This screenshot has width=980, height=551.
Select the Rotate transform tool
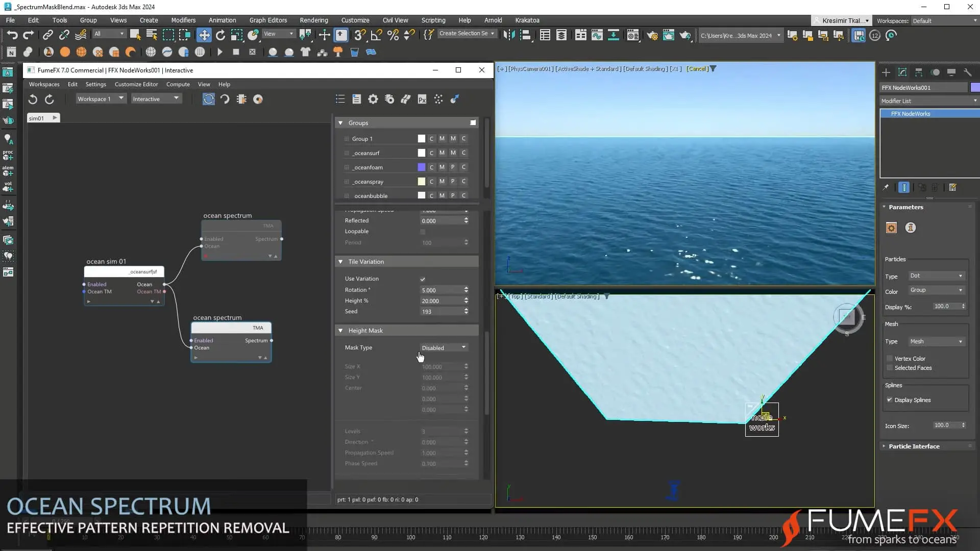220,35
